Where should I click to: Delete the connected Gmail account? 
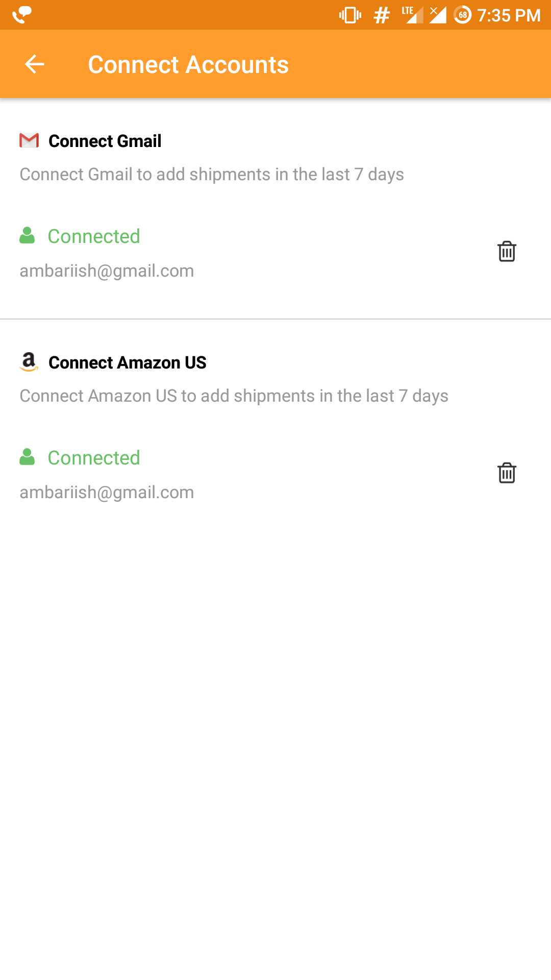507,251
